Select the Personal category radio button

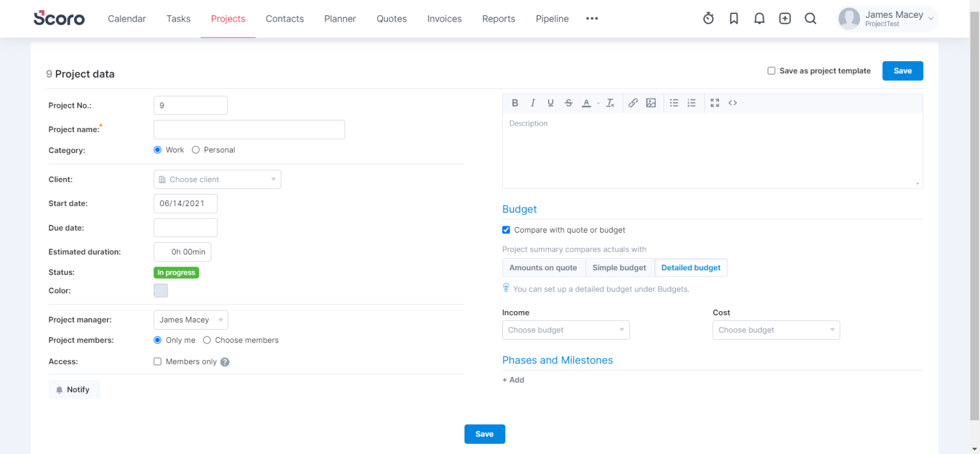196,149
